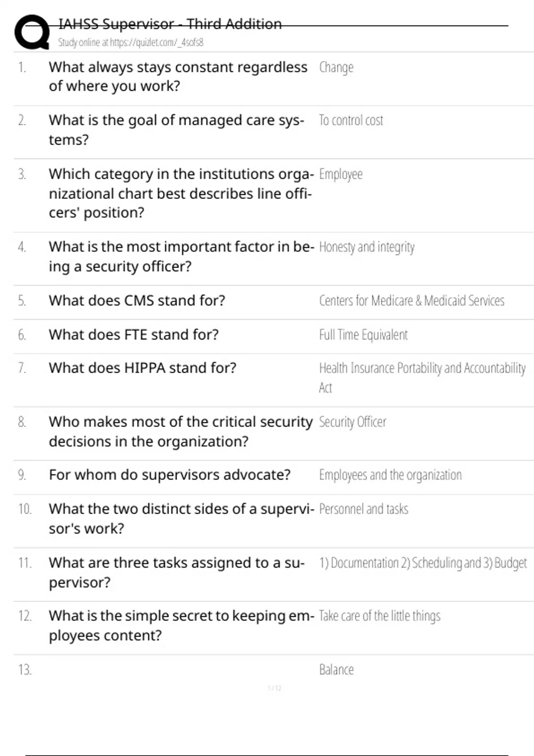Click the answer "Security Officer"
Viewport: 534px width, 756px height.
coord(352,422)
